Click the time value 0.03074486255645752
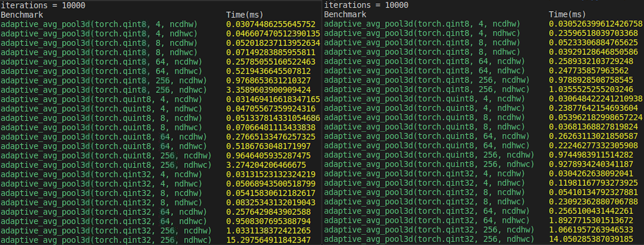Screen dimensions: 644x245 click(270, 24)
